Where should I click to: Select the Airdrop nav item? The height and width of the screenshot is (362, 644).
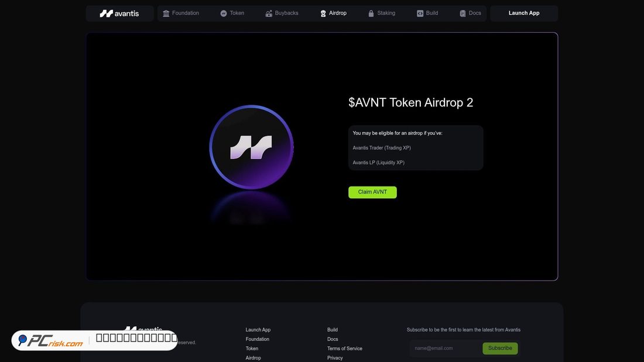(333, 13)
